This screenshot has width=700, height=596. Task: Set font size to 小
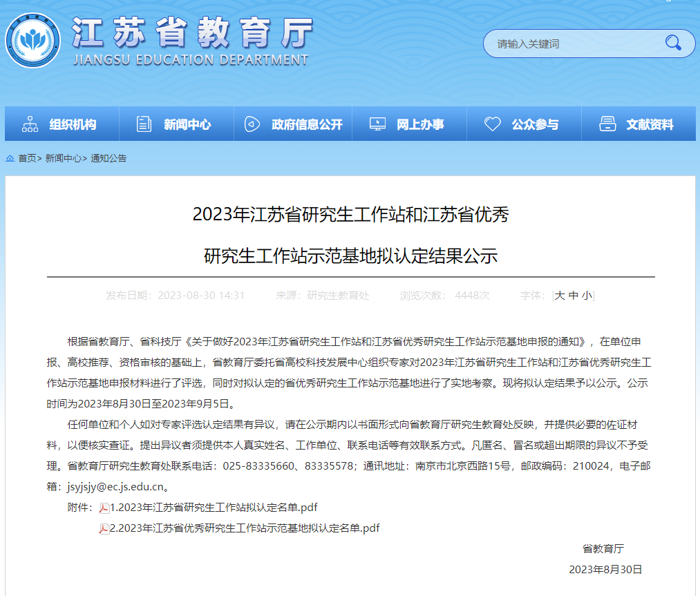[x=587, y=296]
